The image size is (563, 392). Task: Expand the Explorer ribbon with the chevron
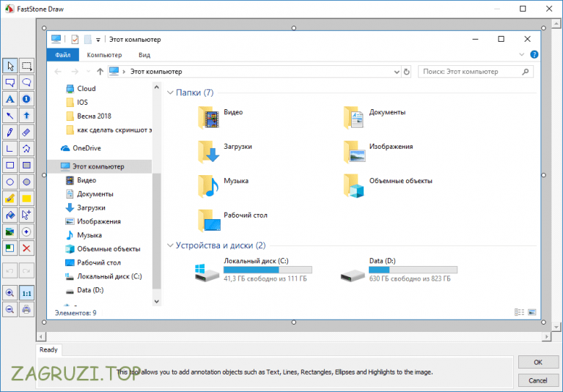coord(522,54)
